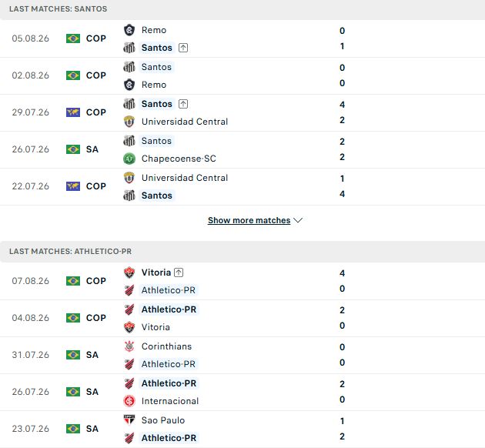
Task: Click Santos crest in 22.07.26 match
Action: pyautogui.click(x=129, y=196)
